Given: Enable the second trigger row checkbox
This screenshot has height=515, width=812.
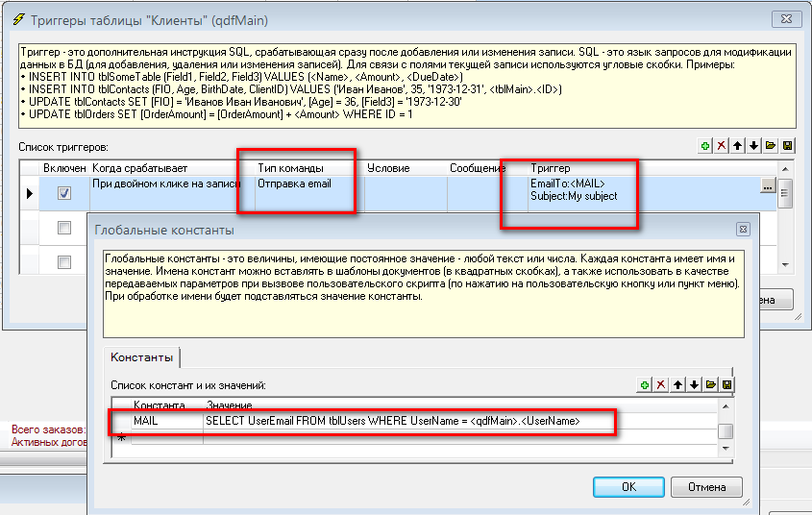Looking at the screenshot, I should (x=64, y=228).
